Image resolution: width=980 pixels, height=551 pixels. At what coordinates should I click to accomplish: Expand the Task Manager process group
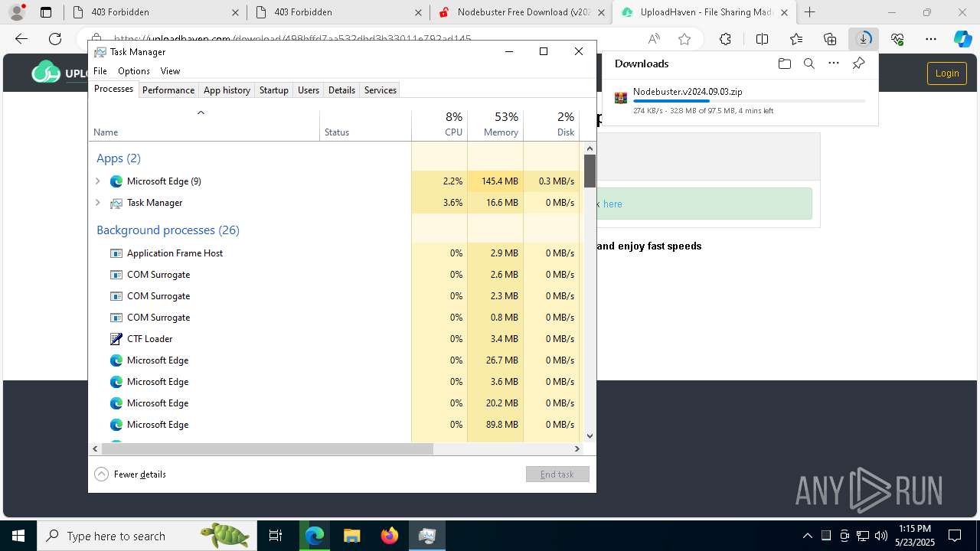coord(98,203)
